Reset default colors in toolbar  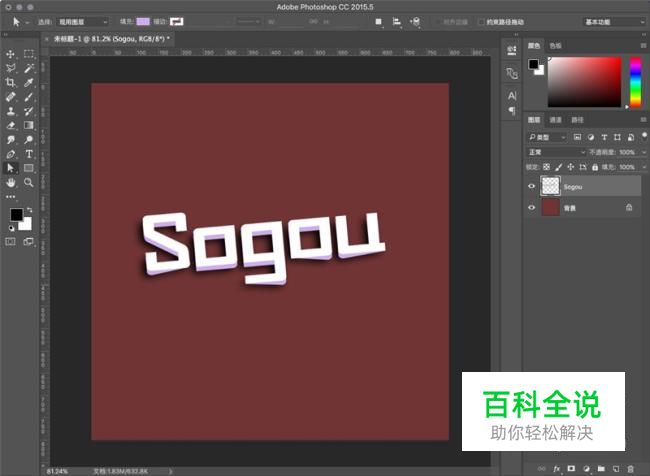tap(12, 228)
